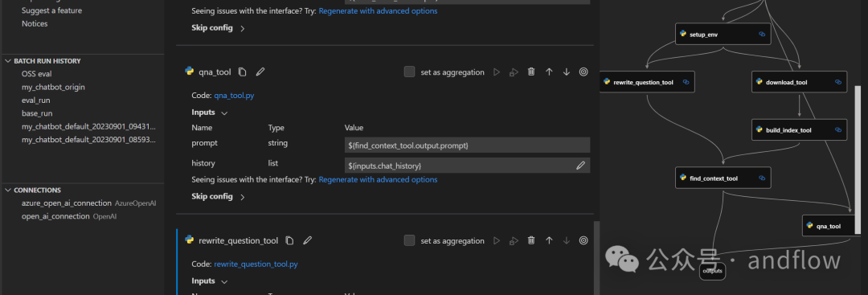
Task: Move qna_tool node up
Action: pyautogui.click(x=549, y=72)
